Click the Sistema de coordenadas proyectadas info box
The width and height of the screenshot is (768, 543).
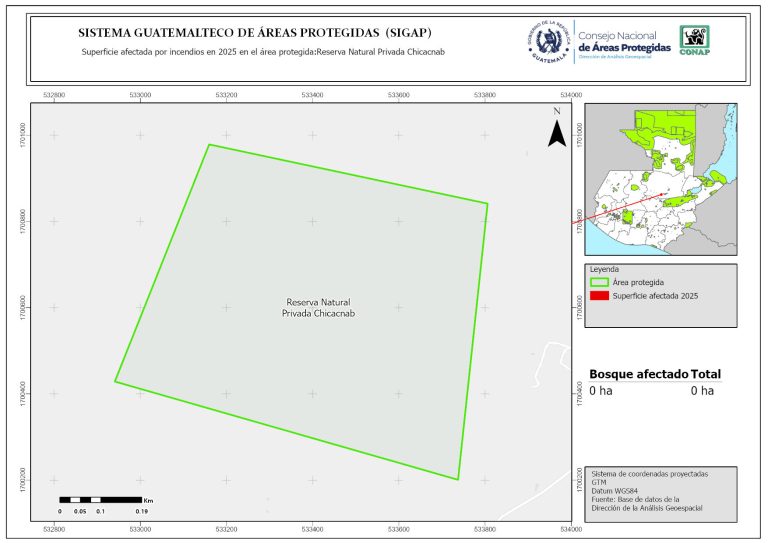click(x=660, y=492)
